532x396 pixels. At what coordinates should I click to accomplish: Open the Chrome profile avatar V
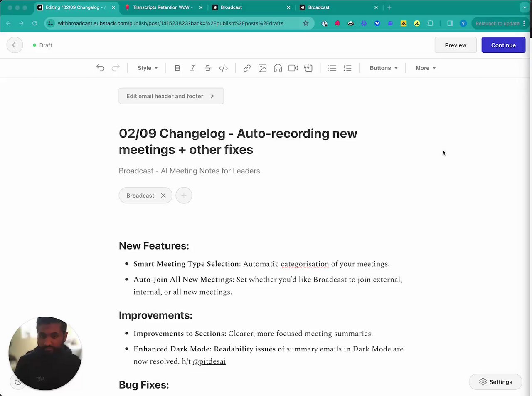(x=463, y=23)
